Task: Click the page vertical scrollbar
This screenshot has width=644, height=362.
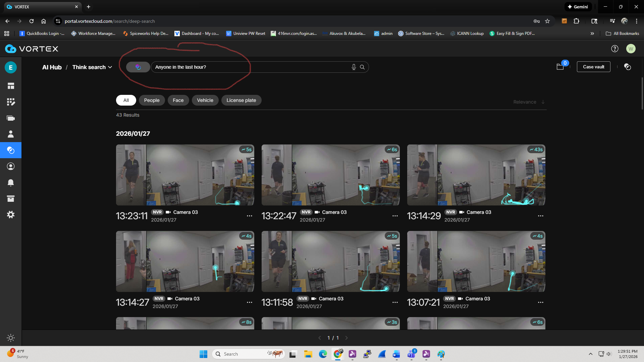Action: point(642,94)
